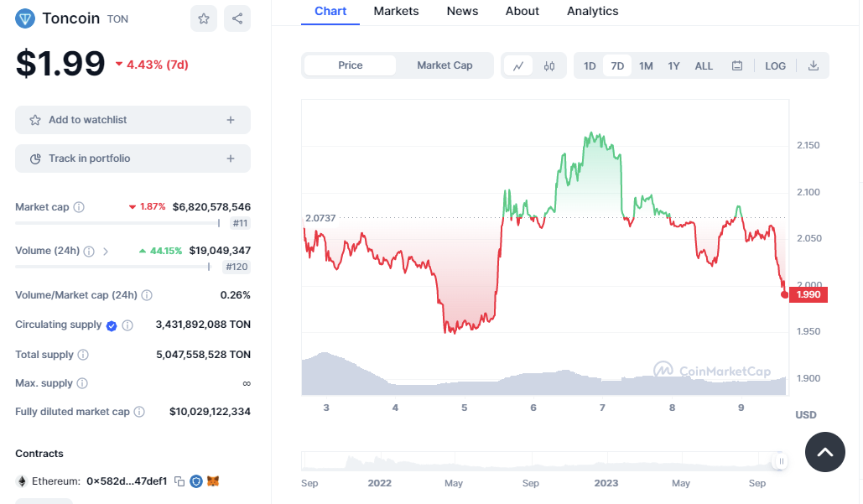Set chart range to 1M
Viewport: 863px width, 504px height.
tap(646, 66)
